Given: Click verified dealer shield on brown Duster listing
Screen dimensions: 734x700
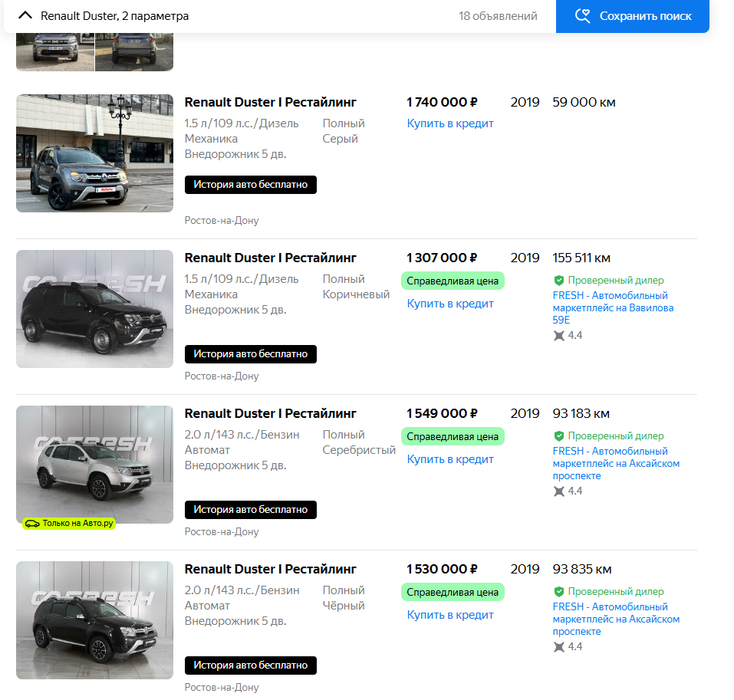Looking at the screenshot, I should [559, 281].
